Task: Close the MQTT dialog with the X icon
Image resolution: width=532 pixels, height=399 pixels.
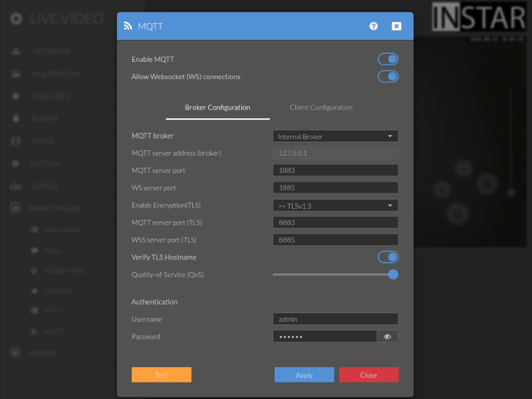Action: [396, 26]
